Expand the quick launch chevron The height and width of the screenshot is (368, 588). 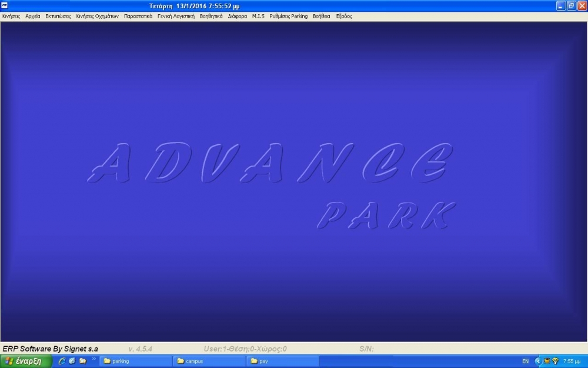coord(93,359)
